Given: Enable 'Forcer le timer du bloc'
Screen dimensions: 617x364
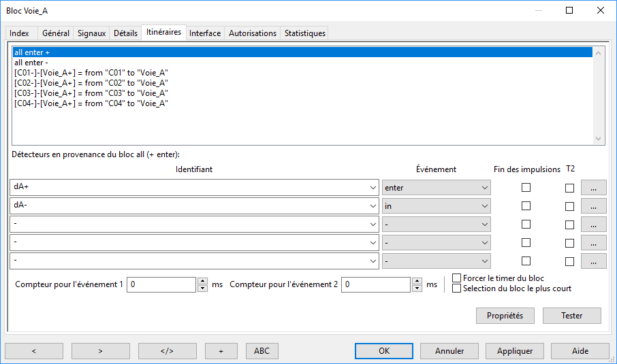Looking at the screenshot, I should (457, 278).
